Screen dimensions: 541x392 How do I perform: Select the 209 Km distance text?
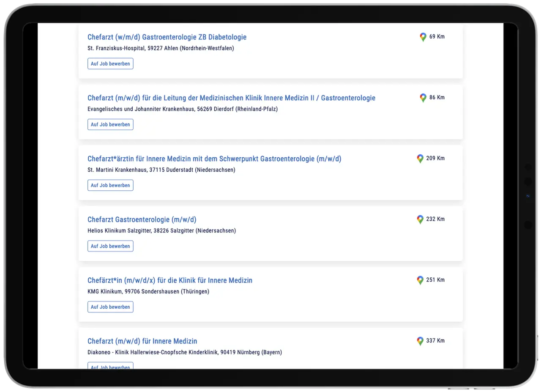[435, 159]
